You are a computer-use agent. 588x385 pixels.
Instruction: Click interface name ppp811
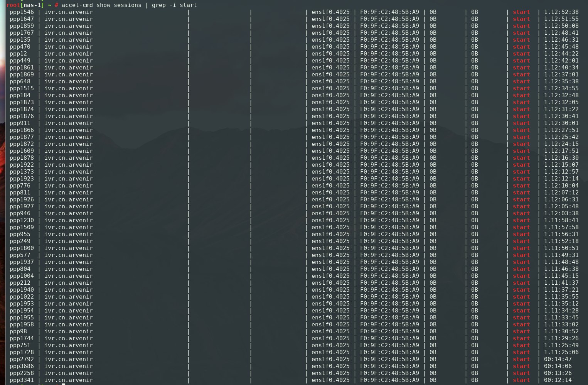click(20, 192)
